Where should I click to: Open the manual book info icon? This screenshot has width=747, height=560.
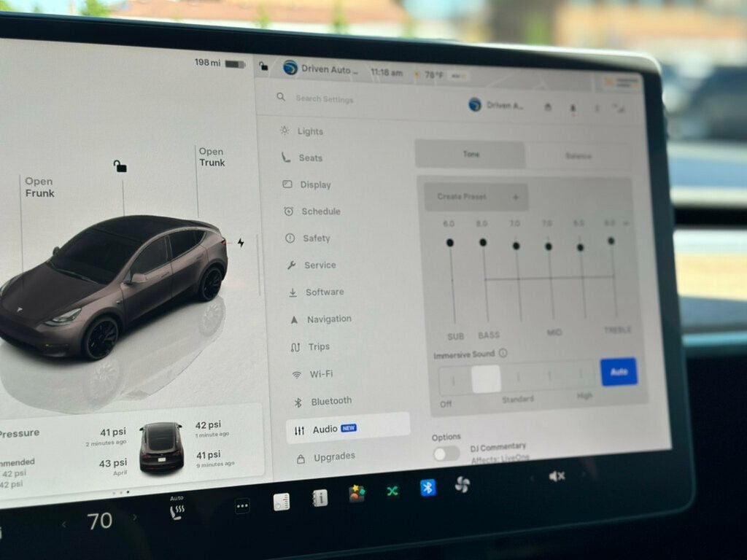320,497
